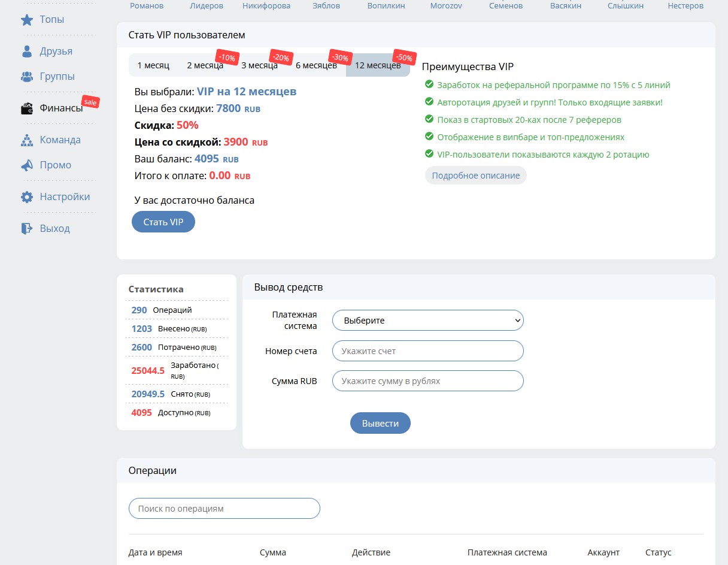Open the Финансы sidebar item

[61, 108]
